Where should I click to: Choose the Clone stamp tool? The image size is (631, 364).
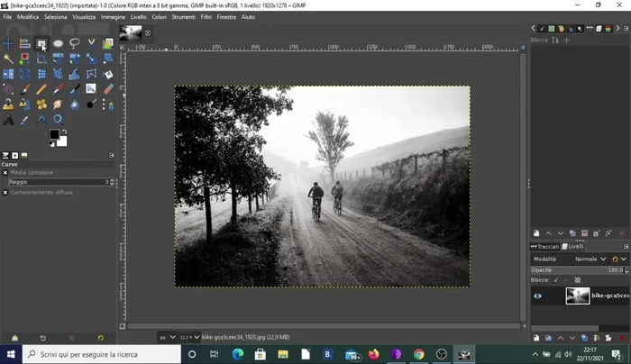click(8, 105)
